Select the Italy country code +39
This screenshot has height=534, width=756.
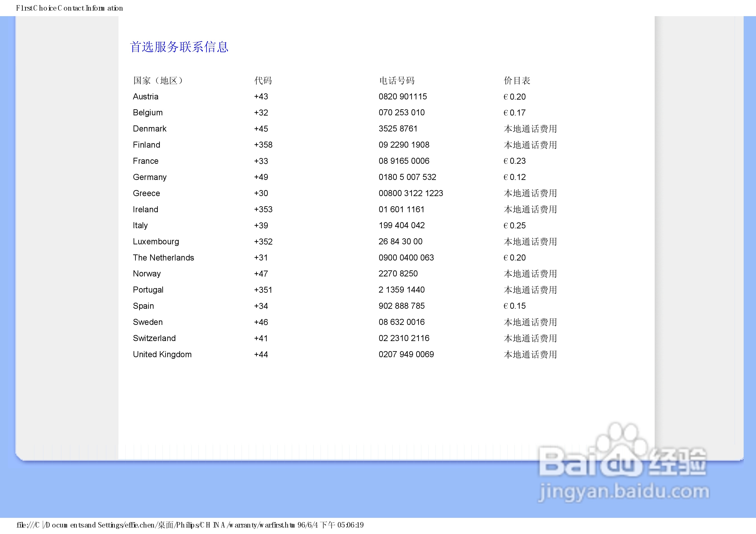coord(261,225)
